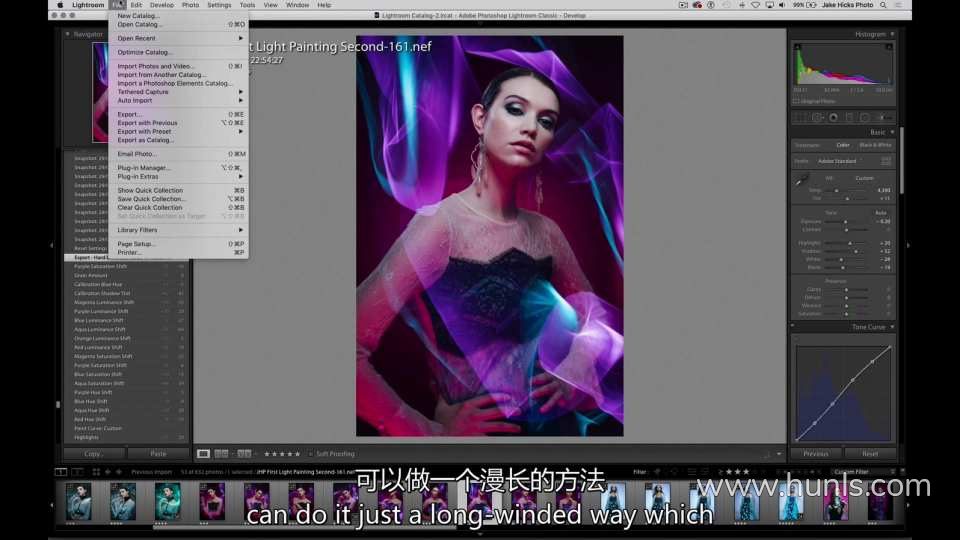The image size is (960, 540).
Task: Select the first filmstrip thumbnail
Action: point(78,499)
